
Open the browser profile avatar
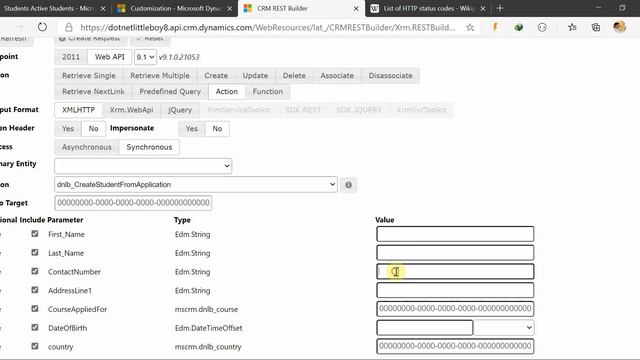[620, 27]
